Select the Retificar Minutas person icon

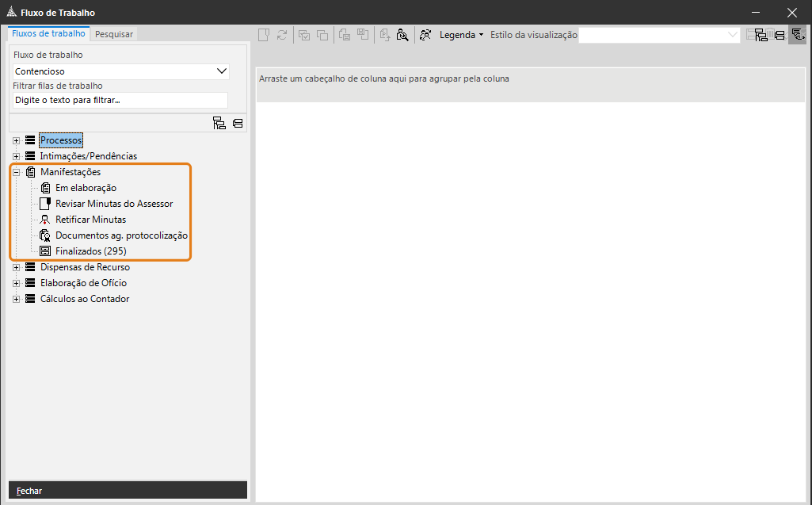point(45,220)
